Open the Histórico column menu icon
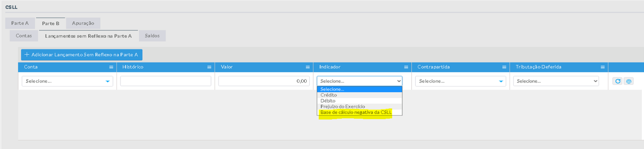 (x=209, y=67)
